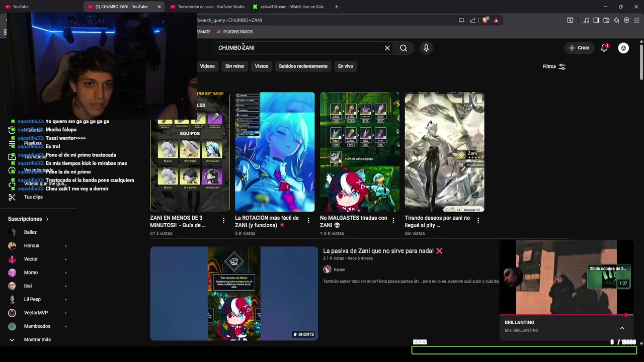Open the Ballez subscription channel
644x362 pixels.
(30, 232)
